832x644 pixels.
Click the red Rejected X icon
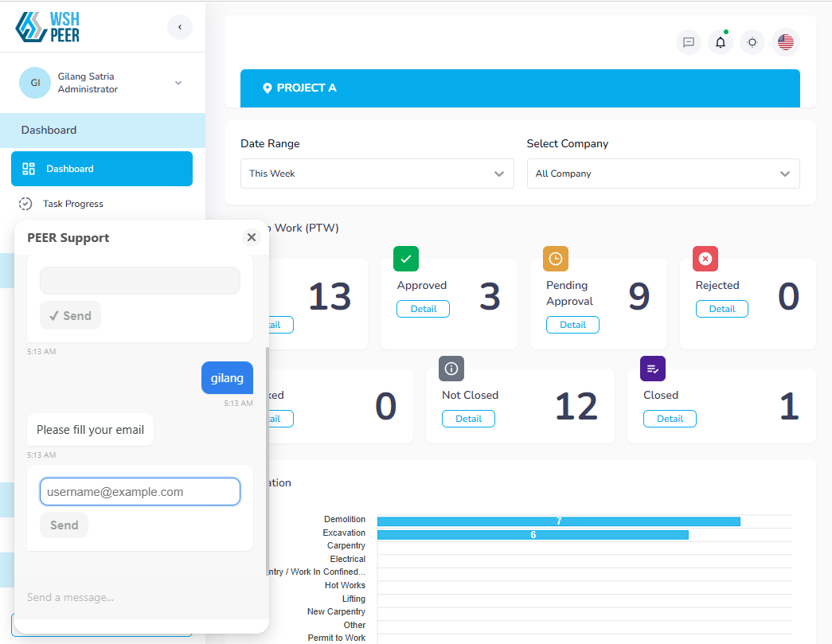click(705, 259)
